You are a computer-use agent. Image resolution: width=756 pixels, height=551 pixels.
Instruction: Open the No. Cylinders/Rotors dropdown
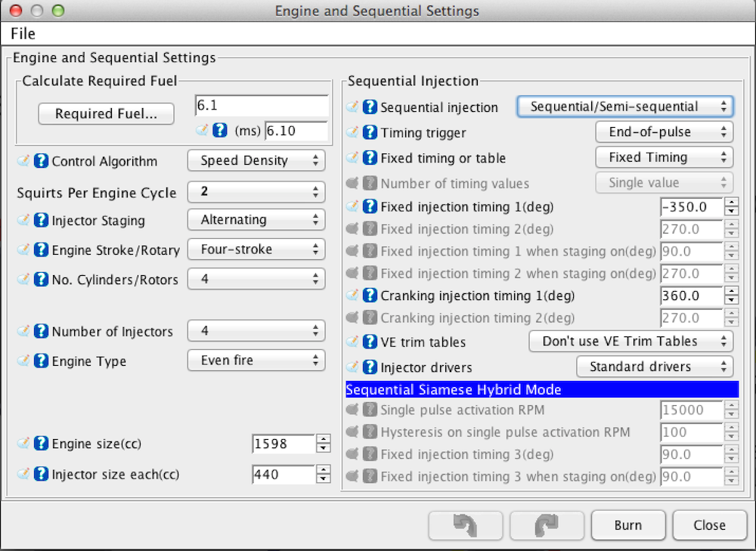pos(256,280)
